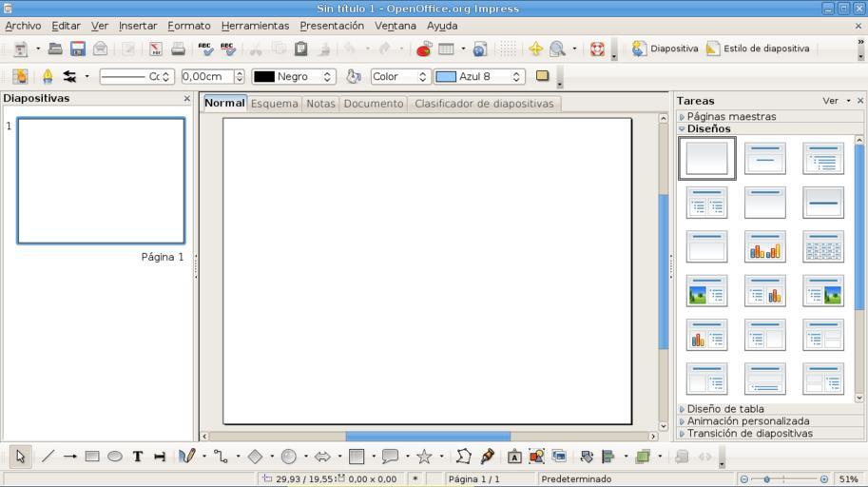
Task: Click the zoom in plus button
Action: pyautogui.click(x=824, y=479)
